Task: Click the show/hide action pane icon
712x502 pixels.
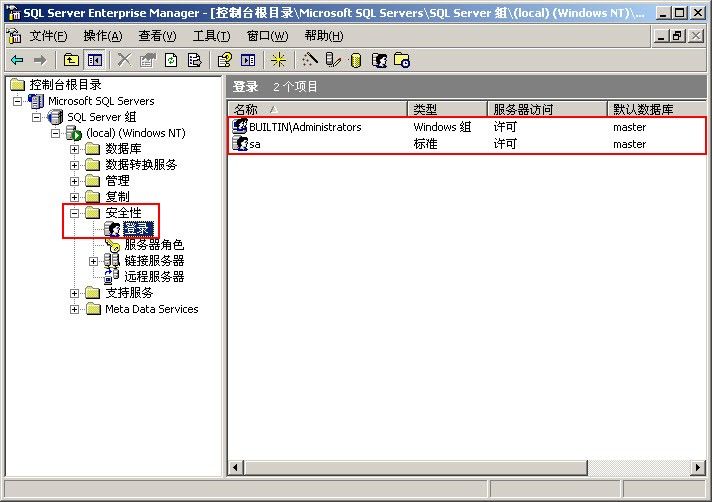Action: (x=248, y=60)
